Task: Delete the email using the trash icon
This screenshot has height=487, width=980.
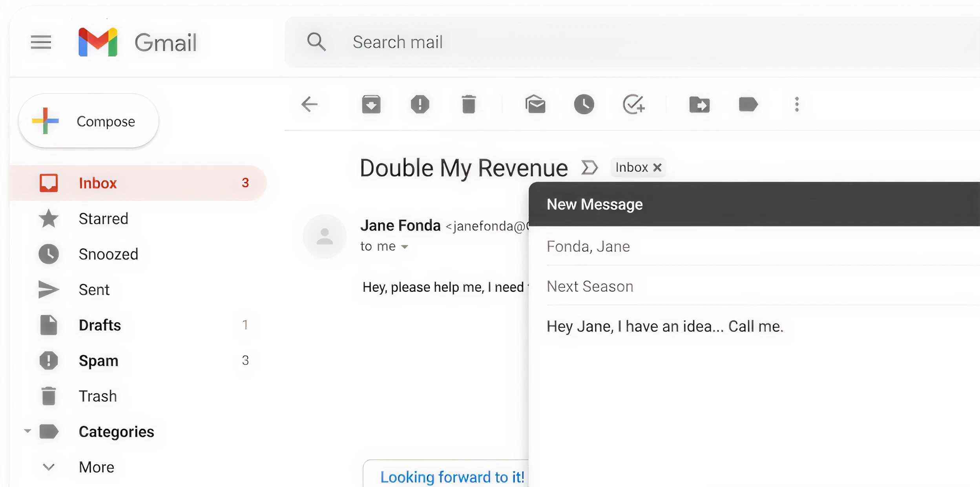Action: point(468,104)
